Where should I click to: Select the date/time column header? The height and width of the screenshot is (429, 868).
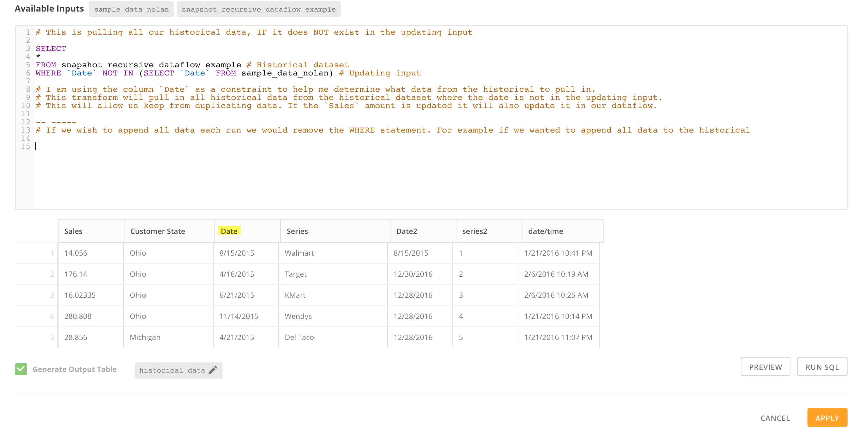click(x=545, y=231)
